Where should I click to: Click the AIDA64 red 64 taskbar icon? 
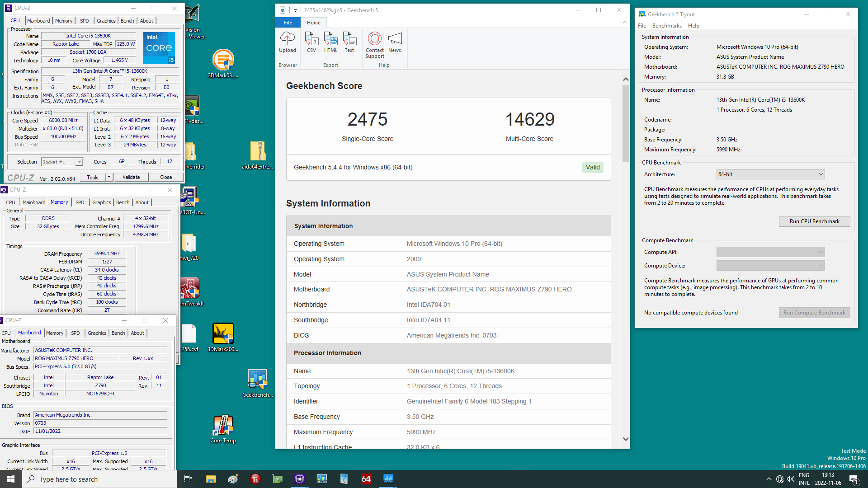[366, 479]
